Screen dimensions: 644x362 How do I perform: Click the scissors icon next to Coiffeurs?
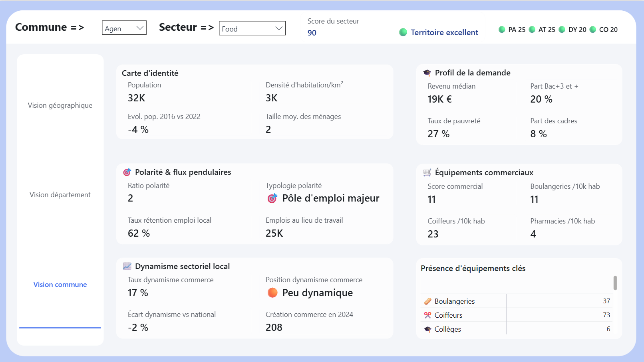[427, 315]
